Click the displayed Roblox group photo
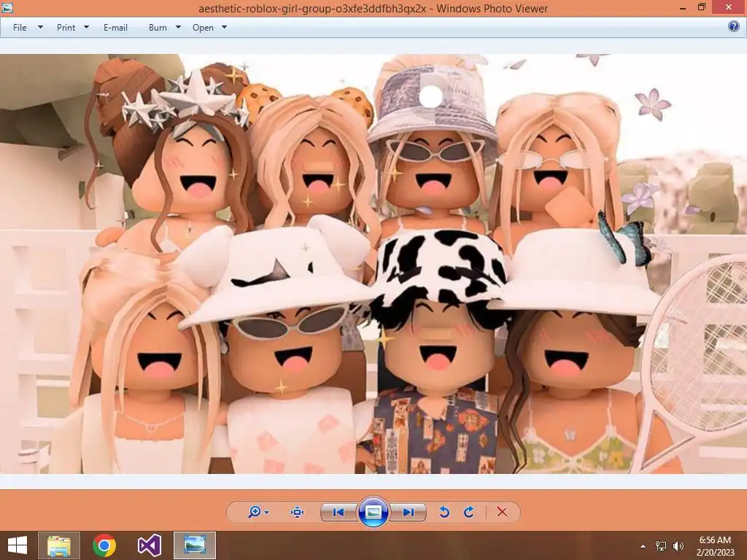 [373, 263]
